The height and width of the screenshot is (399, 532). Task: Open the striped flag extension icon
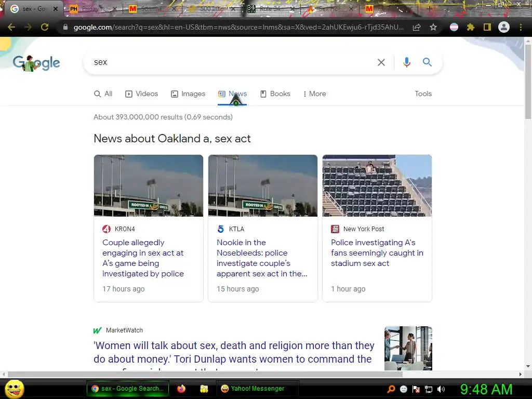(454, 27)
